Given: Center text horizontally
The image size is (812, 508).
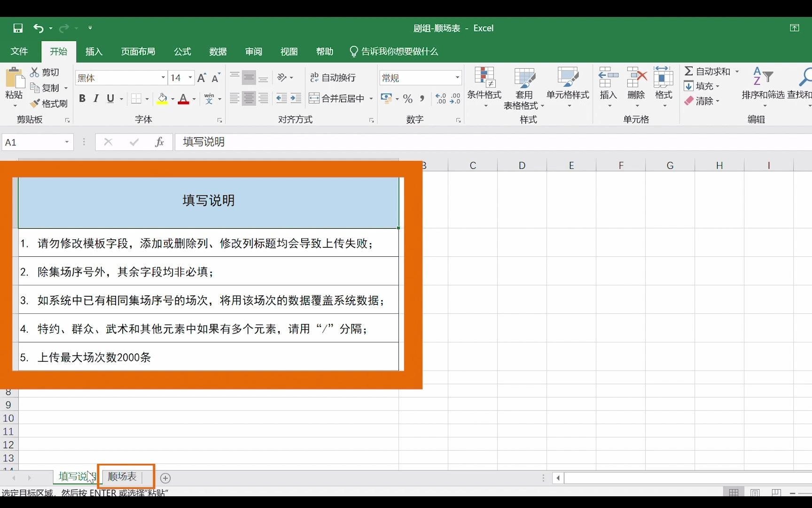Looking at the screenshot, I should pos(249,98).
